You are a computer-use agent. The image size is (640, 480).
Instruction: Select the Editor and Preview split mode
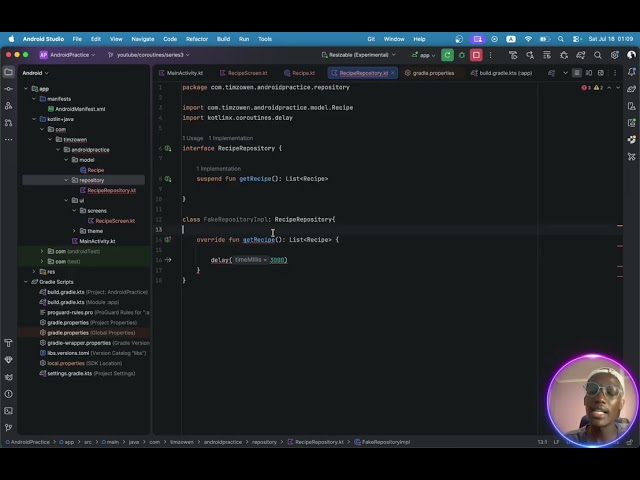coord(589,73)
